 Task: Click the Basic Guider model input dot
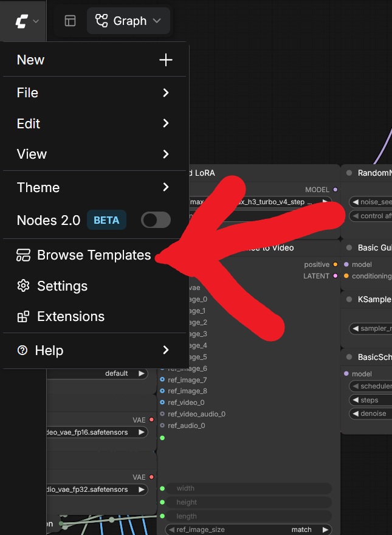pos(346,264)
